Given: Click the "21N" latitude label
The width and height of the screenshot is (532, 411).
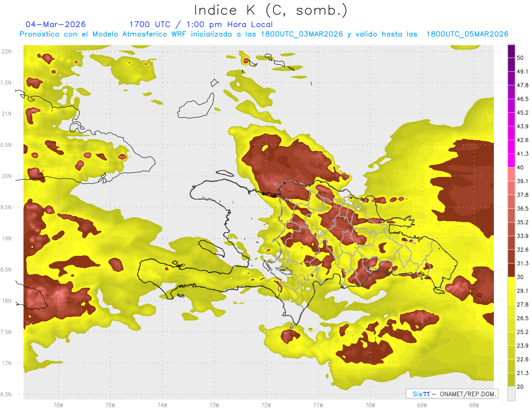Looking at the screenshot, I should pyautogui.click(x=8, y=114).
